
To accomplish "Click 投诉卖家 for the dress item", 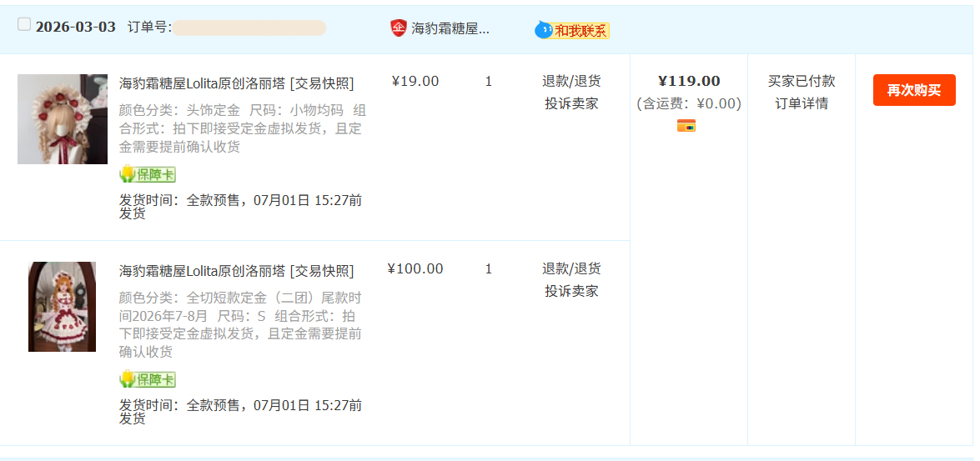I will (x=571, y=291).
